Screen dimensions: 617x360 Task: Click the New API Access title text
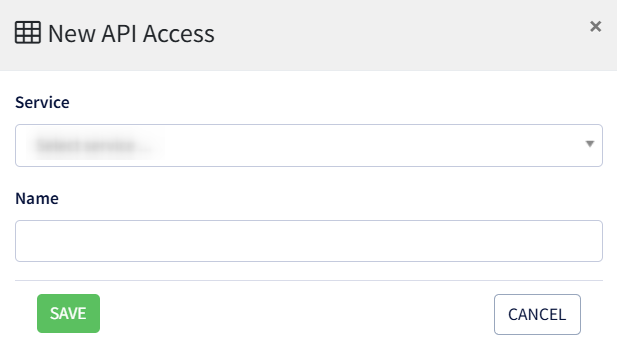(131, 33)
